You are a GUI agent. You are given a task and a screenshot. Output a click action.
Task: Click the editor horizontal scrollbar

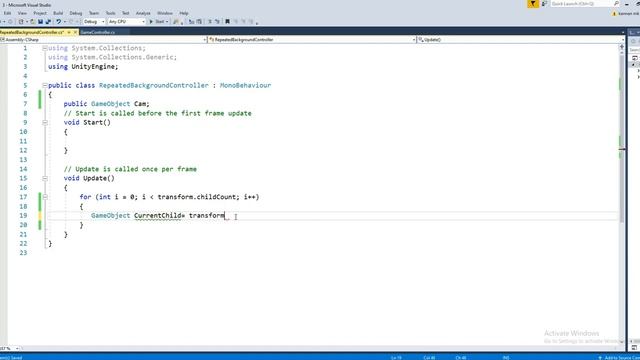click(318, 349)
